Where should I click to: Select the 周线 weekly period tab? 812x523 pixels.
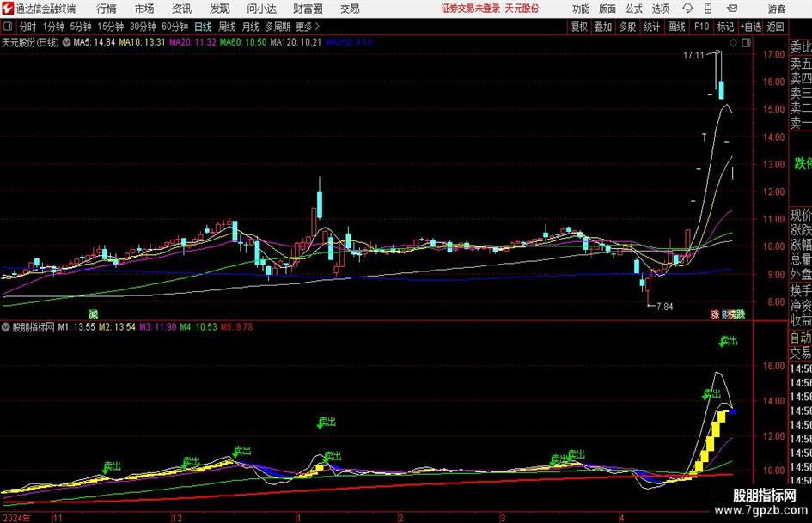coord(226,27)
